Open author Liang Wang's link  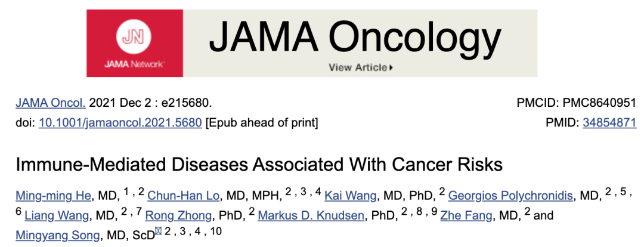56,215
